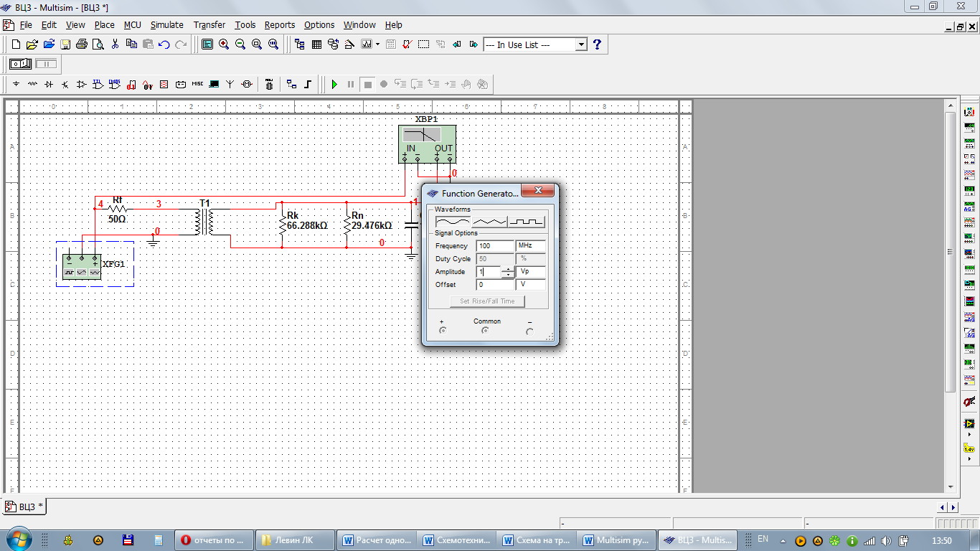
Task: Click the Save diskette toolbar icon
Action: 65,44
